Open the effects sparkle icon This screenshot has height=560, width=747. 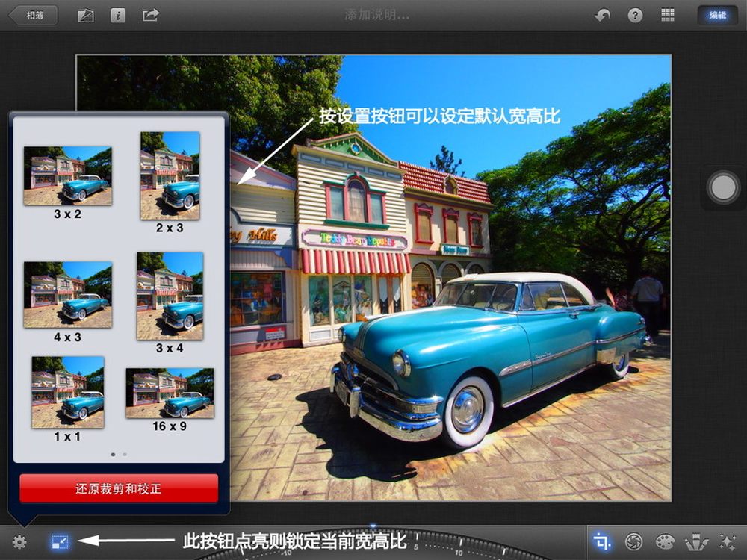click(727, 542)
